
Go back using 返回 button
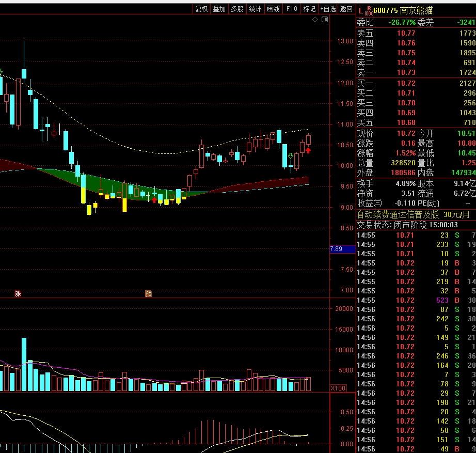pos(346,9)
